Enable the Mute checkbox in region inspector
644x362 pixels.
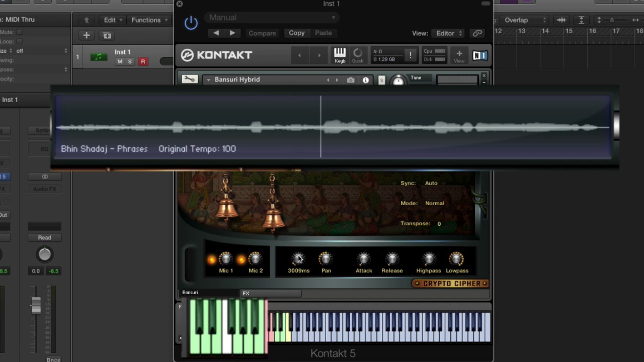click(x=20, y=32)
